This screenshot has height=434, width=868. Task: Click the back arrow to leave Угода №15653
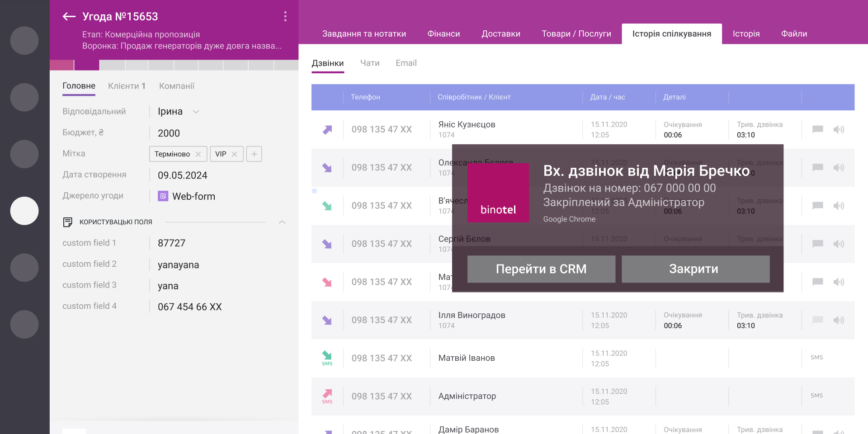click(x=68, y=16)
